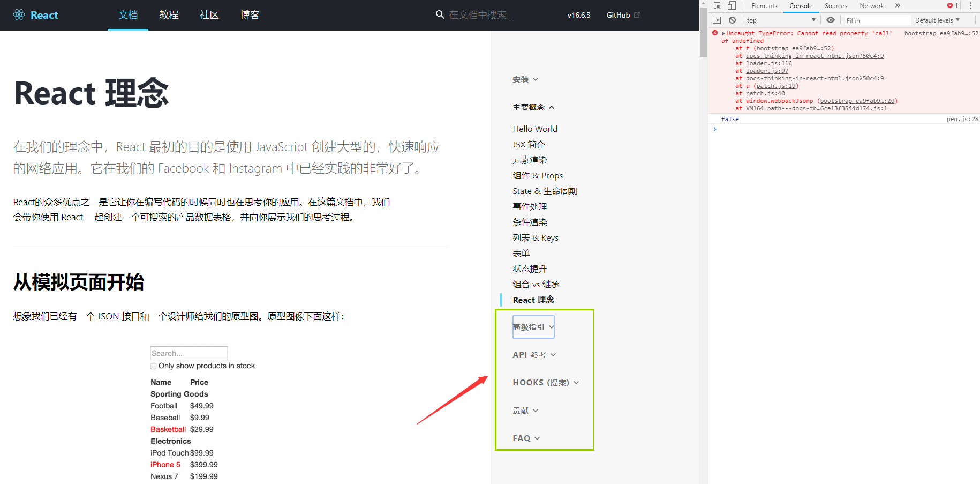Click the React logo in the navbar
Screen dimensions: 980x484
[x=19, y=14]
